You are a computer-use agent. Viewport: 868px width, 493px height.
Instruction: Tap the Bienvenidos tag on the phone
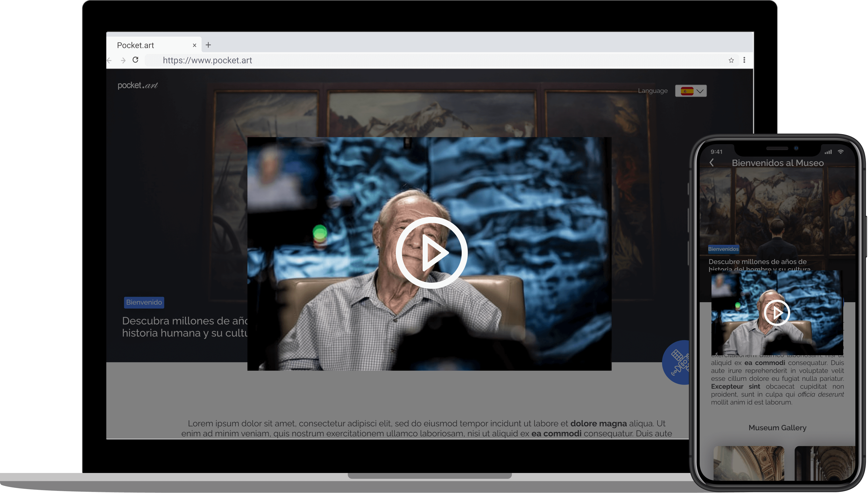[723, 249]
